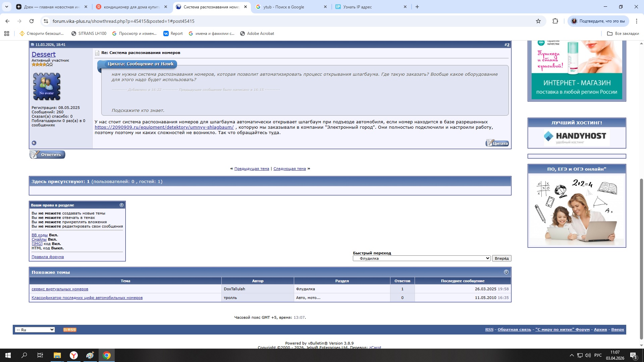644x362 pixels.
Task: Open Windows taskbar search icon
Action: [24, 355]
